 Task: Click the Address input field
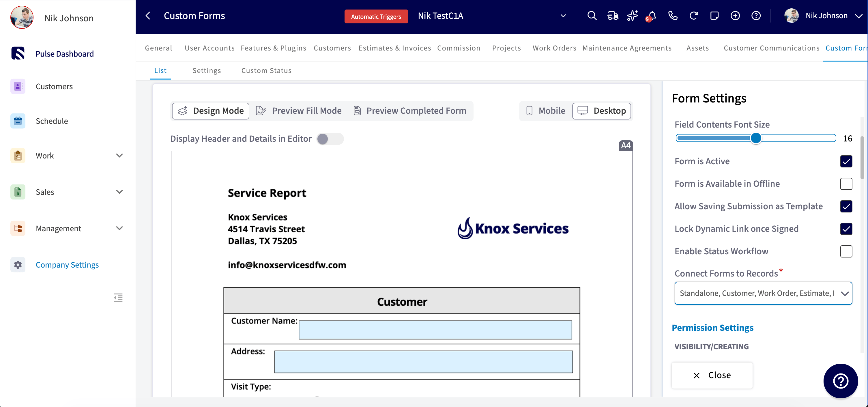[423, 362]
